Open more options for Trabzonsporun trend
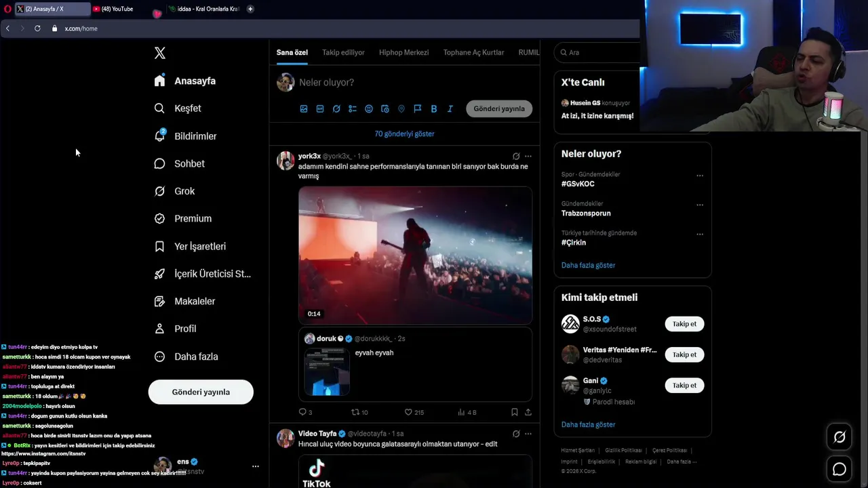The image size is (868, 488). [700, 205]
